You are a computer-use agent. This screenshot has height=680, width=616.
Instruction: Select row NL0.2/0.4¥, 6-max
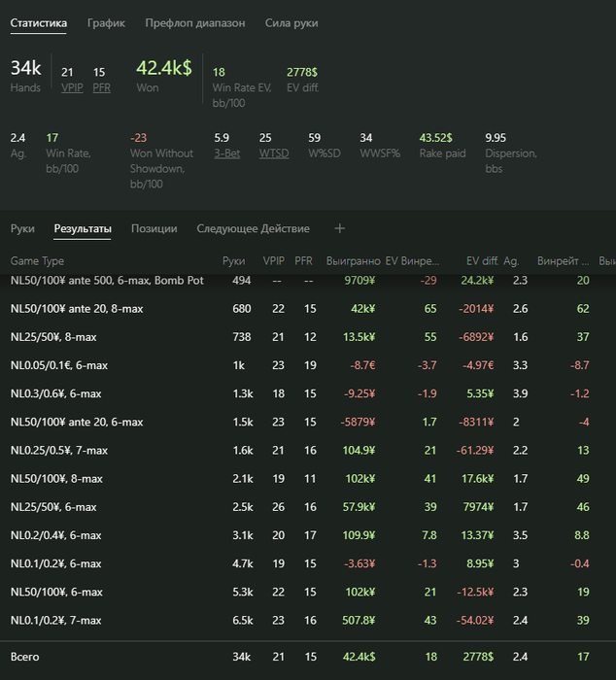point(308,535)
